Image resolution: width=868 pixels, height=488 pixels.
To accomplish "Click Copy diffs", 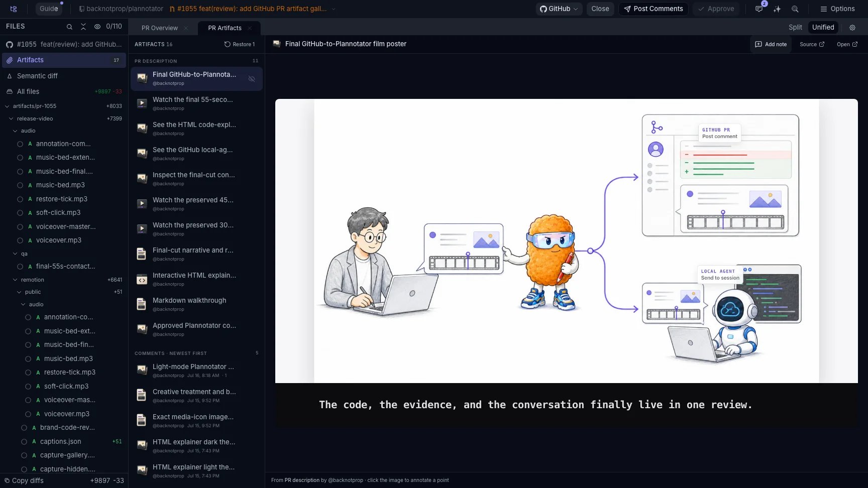I will tap(24, 480).
